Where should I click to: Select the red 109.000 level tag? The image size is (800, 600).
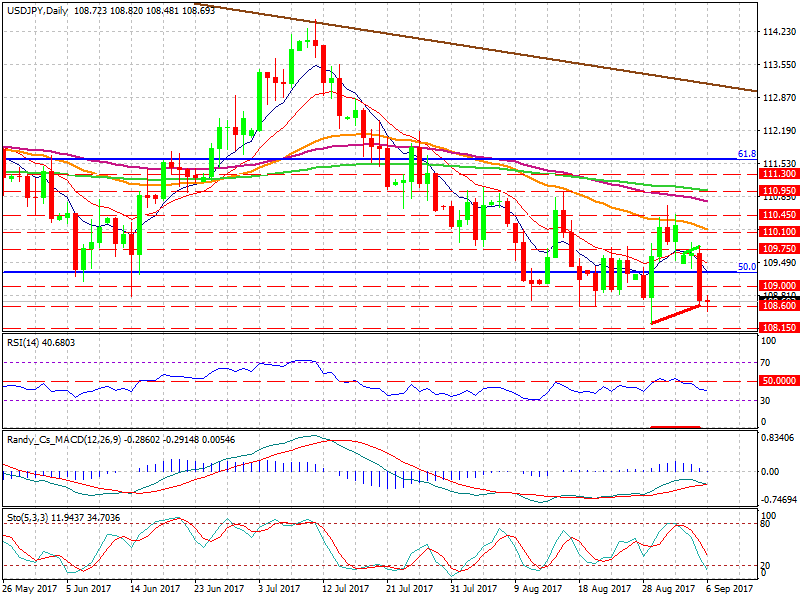click(x=779, y=286)
